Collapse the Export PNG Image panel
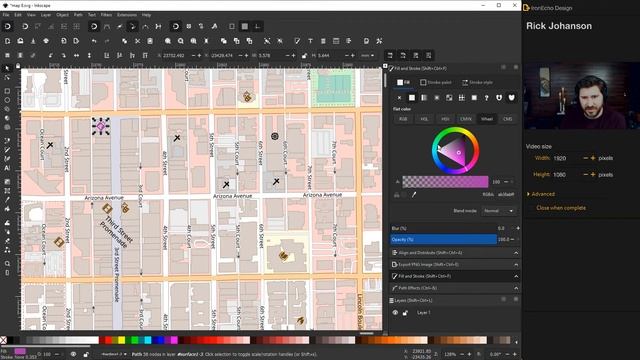The height and width of the screenshot is (360, 640). click(516, 264)
